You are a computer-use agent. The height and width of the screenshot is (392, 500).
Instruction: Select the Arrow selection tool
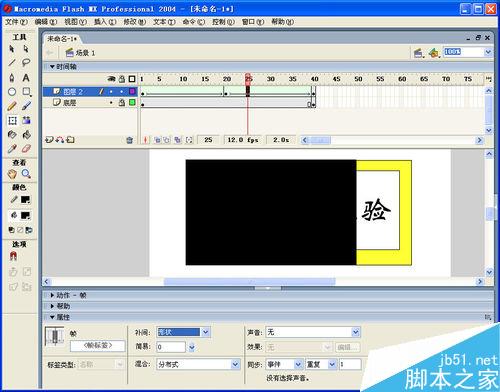[12, 49]
